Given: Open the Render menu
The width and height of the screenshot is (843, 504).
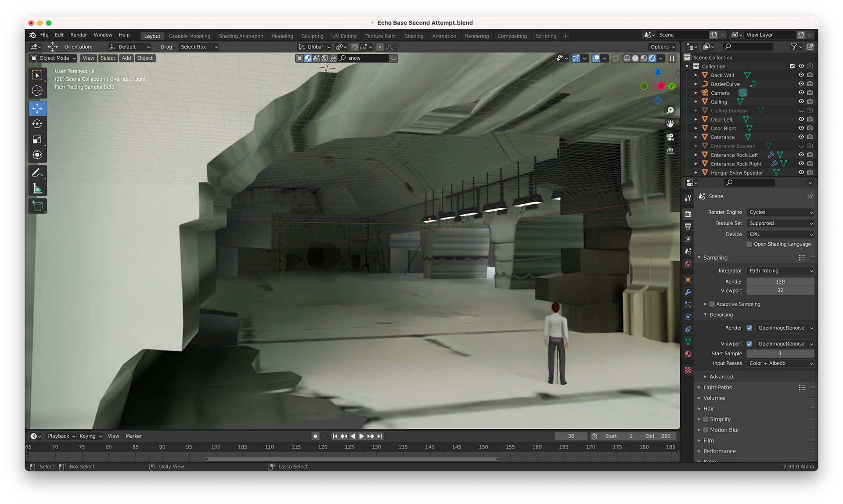Looking at the screenshot, I should click(79, 35).
